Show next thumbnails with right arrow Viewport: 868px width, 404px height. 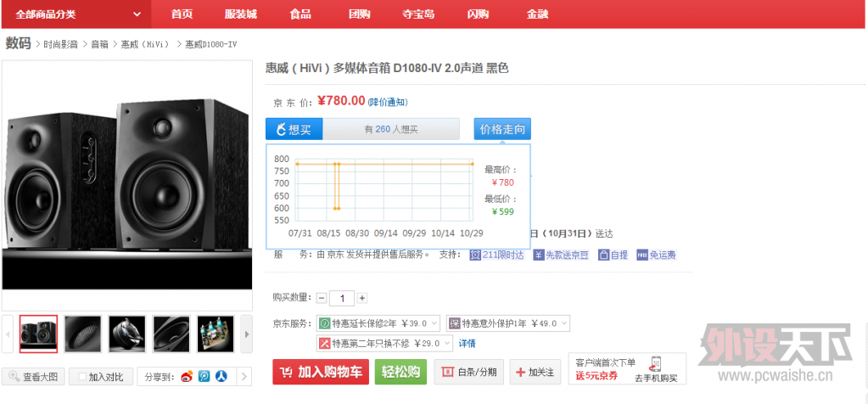(x=247, y=334)
